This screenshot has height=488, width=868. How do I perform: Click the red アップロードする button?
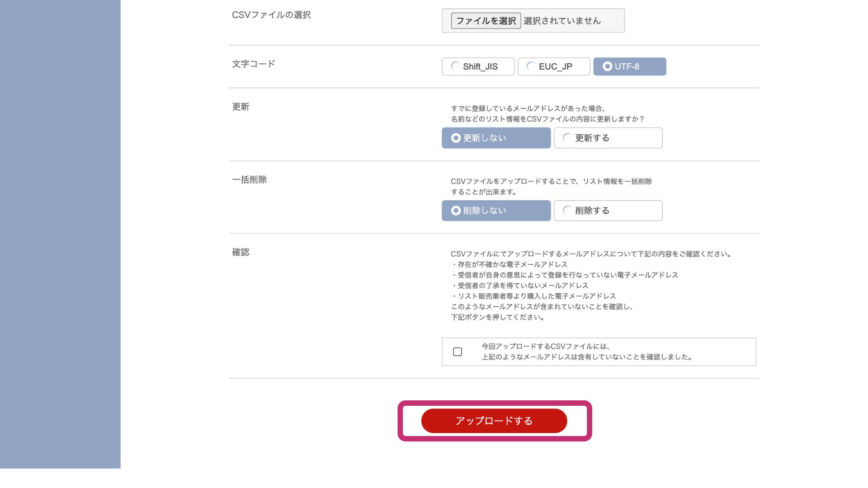point(494,421)
